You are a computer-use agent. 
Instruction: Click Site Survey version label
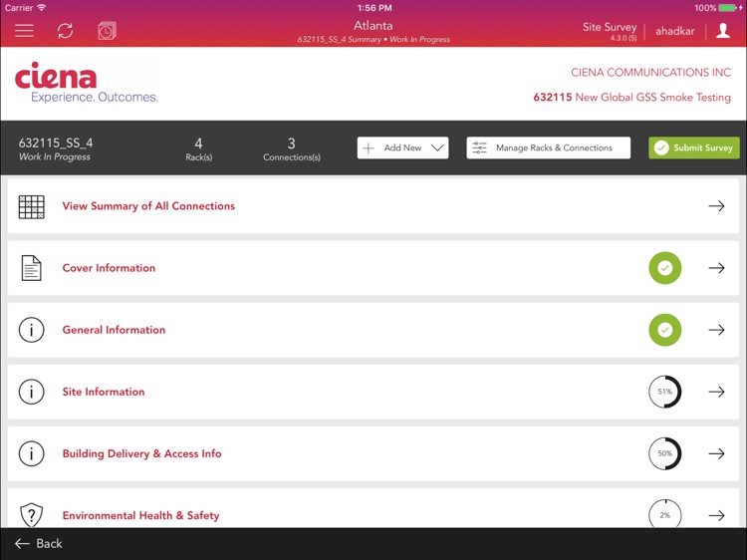610,31
